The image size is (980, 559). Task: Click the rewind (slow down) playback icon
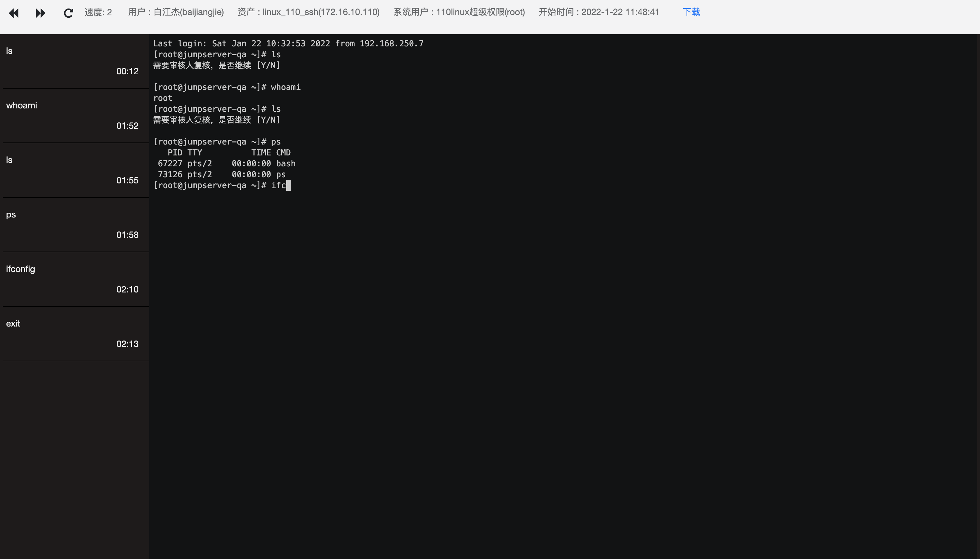point(14,13)
